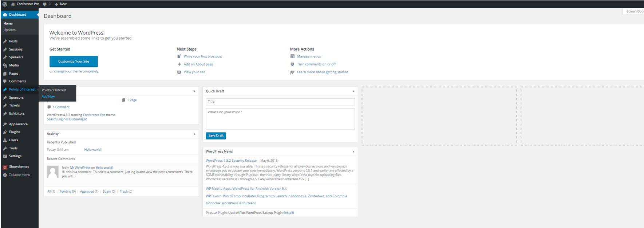Click the Customize Your Site button
The image size is (644, 228).
click(x=74, y=62)
